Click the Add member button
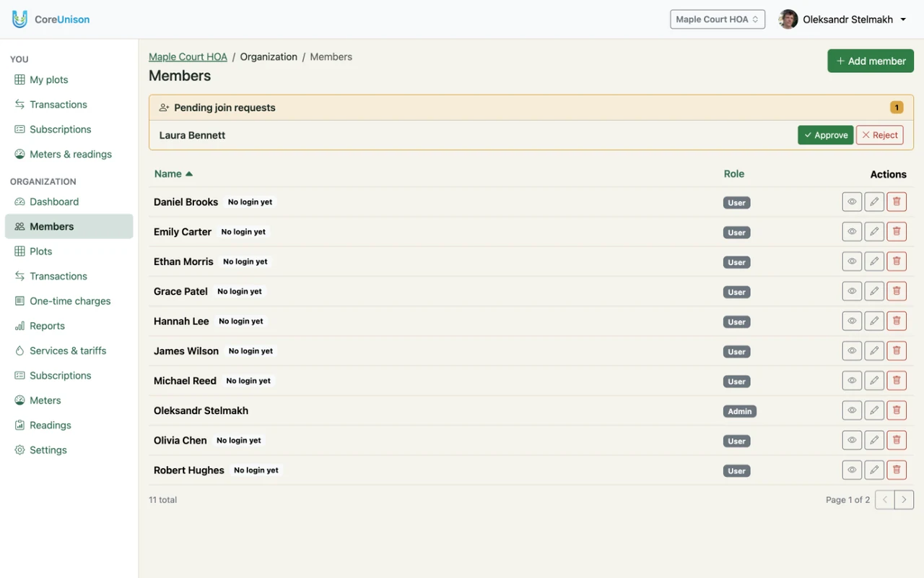Viewport: 924px width, 578px height. (871, 61)
